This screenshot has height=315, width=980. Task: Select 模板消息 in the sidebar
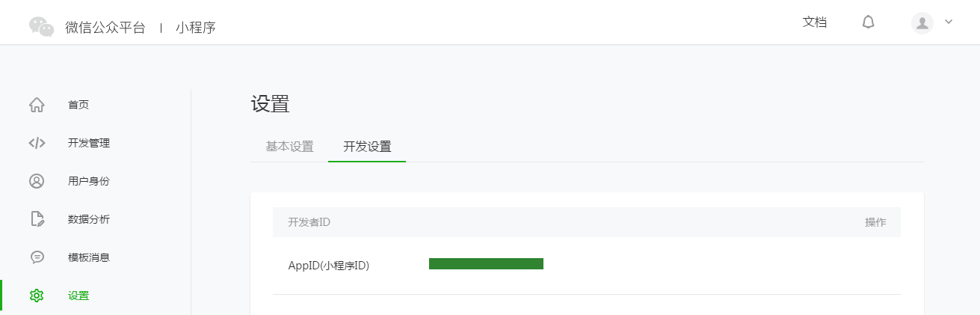tap(89, 257)
